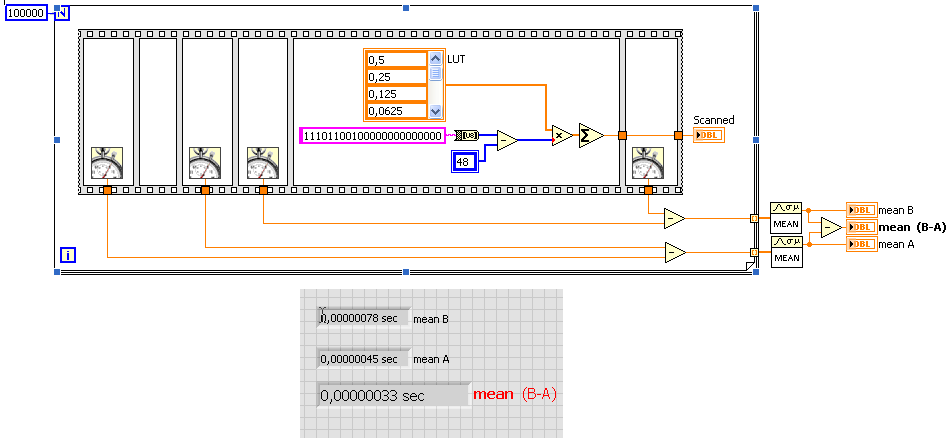Click the front panel mean A label
Screen dimensions: 952x444
click(431, 359)
